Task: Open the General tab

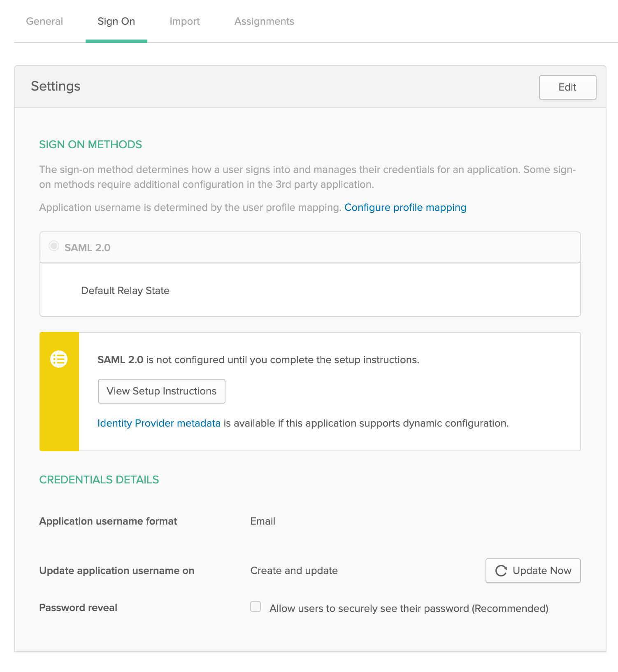Action: [x=44, y=21]
